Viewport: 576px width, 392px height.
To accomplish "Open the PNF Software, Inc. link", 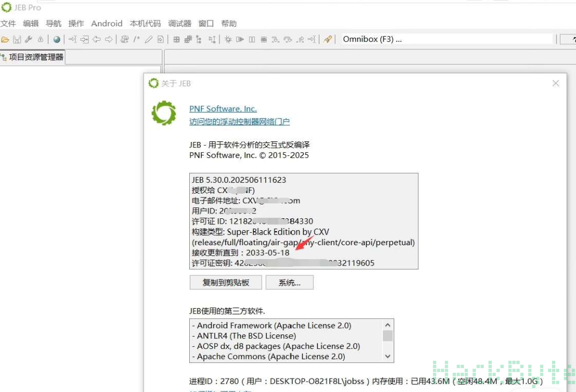I will click(x=223, y=109).
